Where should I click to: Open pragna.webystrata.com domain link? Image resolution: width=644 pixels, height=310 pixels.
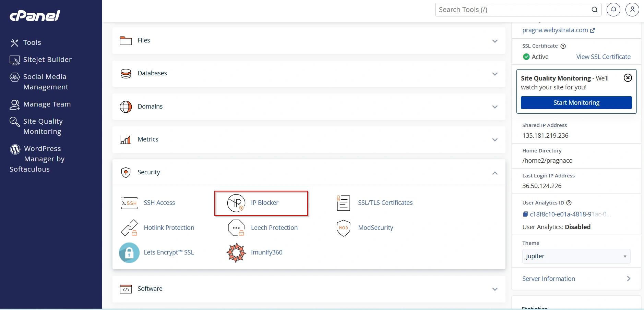coord(559,30)
